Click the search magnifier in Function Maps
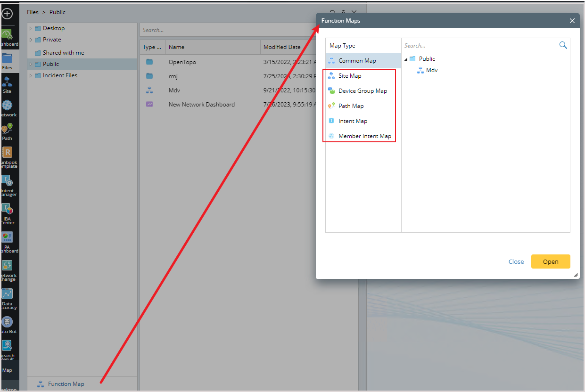 563,45
